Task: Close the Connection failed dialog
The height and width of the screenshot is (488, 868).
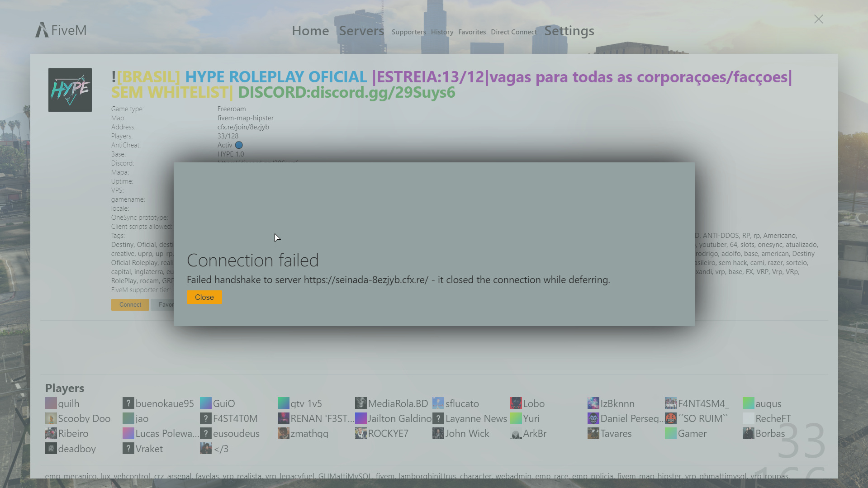Action: click(x=204, y=297)
